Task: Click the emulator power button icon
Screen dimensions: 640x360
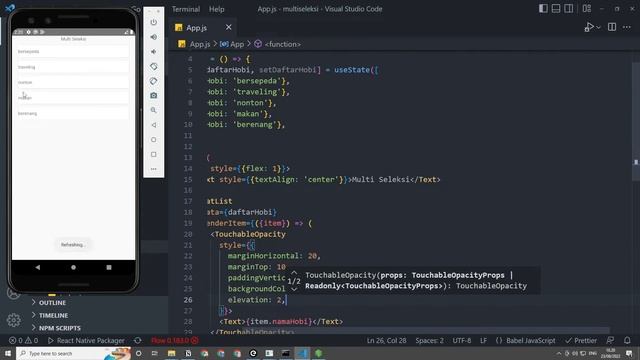Action: coord(153,22)
